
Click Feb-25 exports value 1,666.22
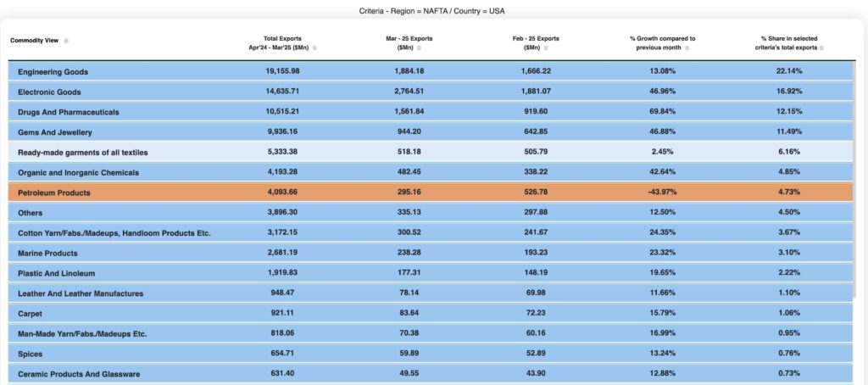click(x=536, y=71)
